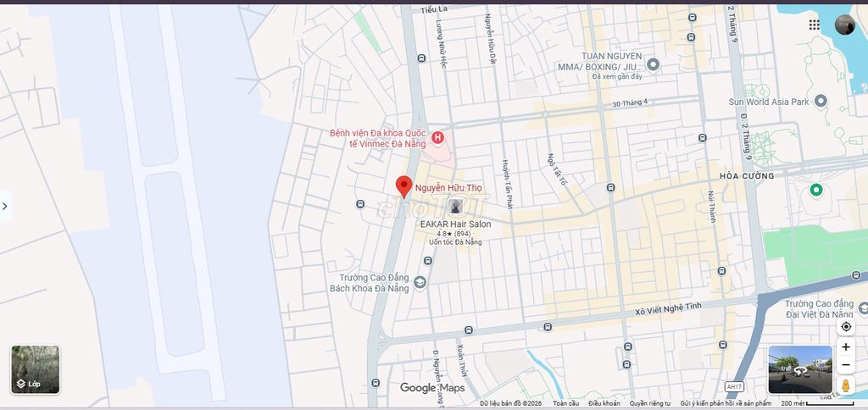Click the green marker near Hòa Cường

point(816,191)
